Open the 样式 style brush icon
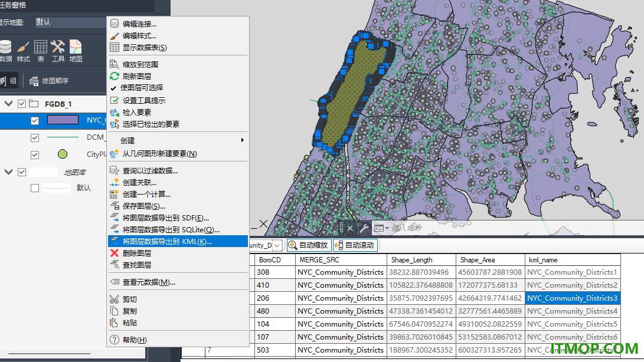The image size is (644, 362). [23, 51]
